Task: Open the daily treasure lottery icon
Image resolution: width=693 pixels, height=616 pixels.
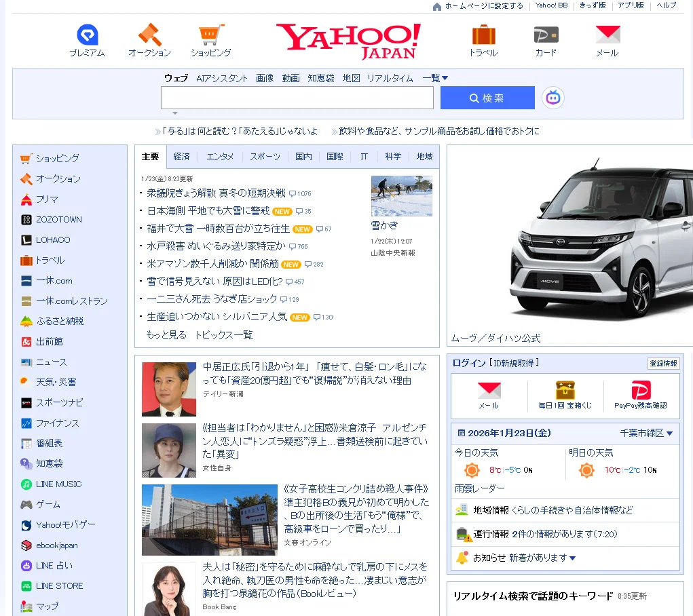Action: pyautogui.click(x=565, y=391)
